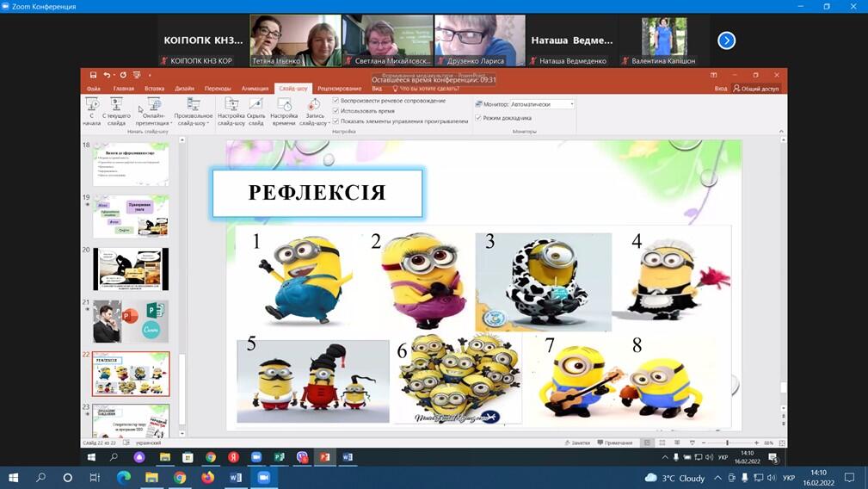Switch to the Рецензирование ribbon tab
868x489 pixels.
point(339,89)
